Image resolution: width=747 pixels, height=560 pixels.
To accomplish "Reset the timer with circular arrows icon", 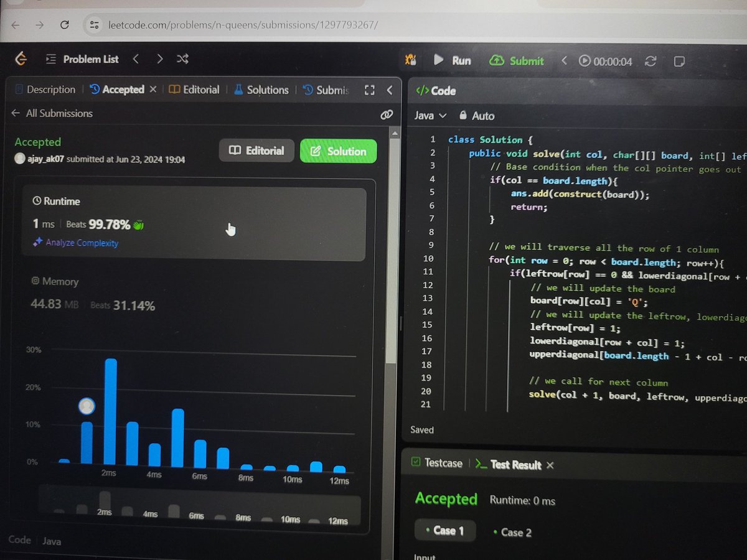I will coord(651,61).
